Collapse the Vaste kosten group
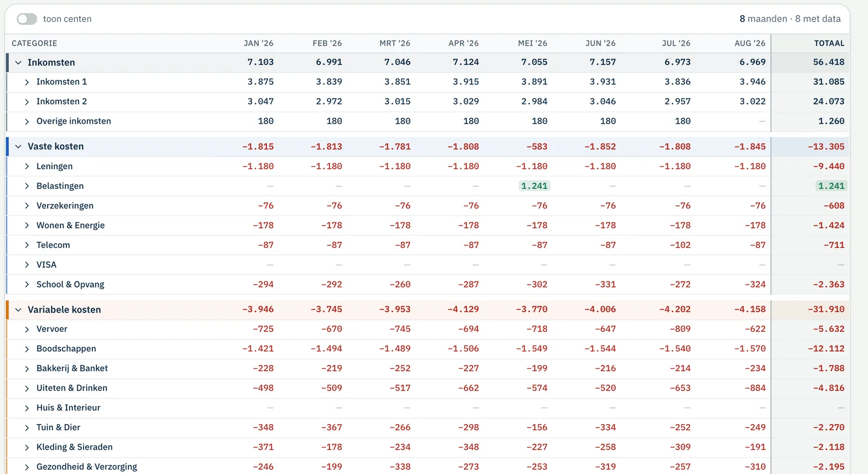 [18, 146]
